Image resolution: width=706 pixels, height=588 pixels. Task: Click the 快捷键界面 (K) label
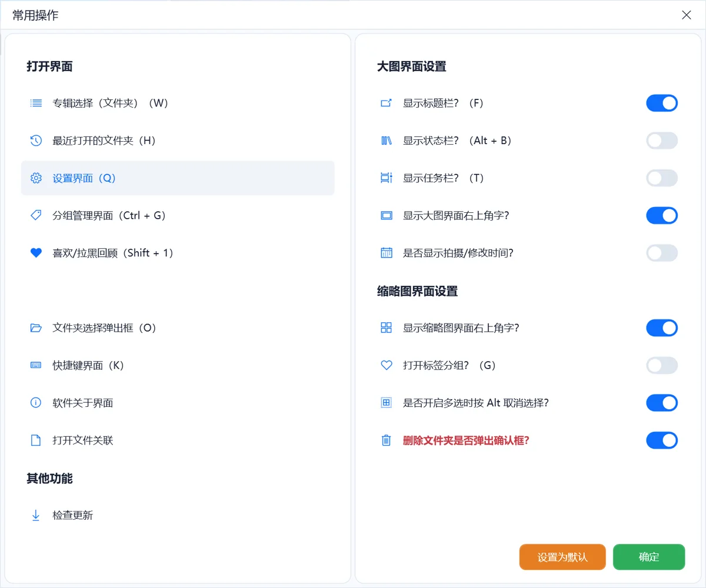coord(88,365)
